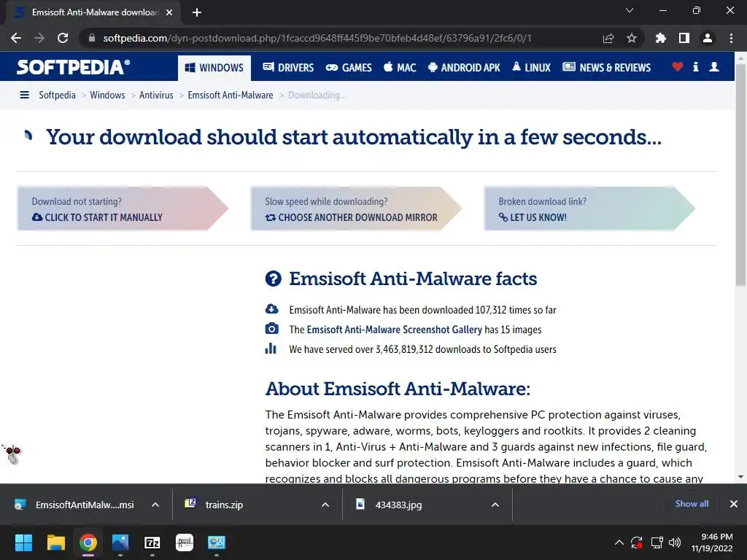Open the downloaded 434383.jpg file
The height and width of the screenshot is (560, 747).
pyautogui.click(x=389, y=505)
